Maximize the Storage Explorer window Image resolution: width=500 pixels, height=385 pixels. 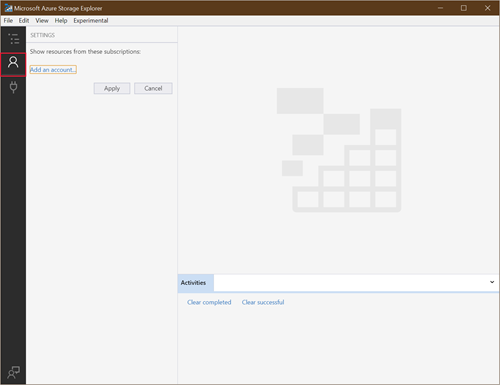pyautogui.click(x=464, y=8)
